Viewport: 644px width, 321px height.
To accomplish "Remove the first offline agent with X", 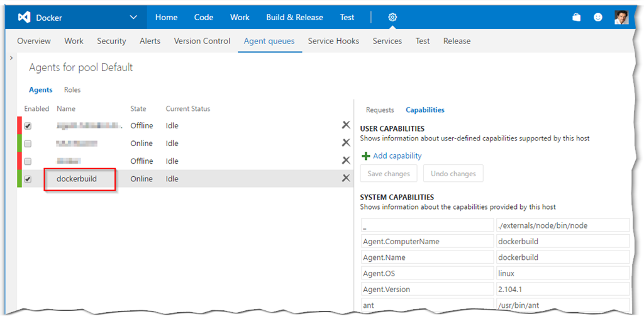I will [346, 125].
